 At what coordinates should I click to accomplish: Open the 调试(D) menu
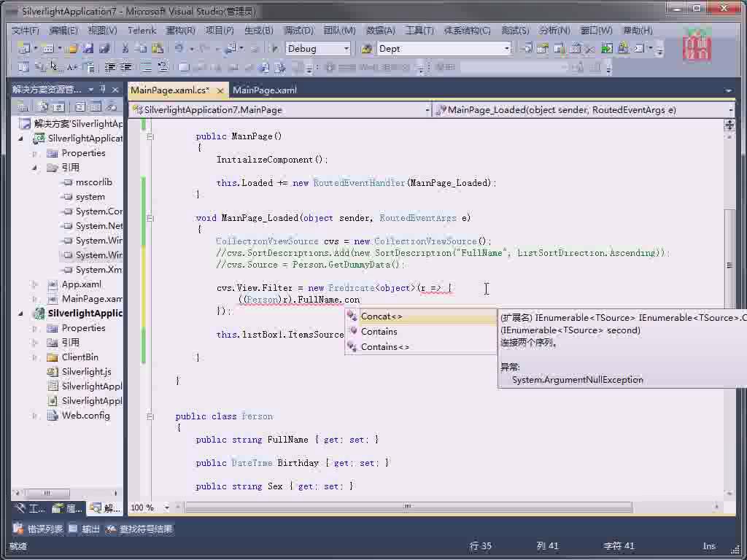(x=298, y=31)
